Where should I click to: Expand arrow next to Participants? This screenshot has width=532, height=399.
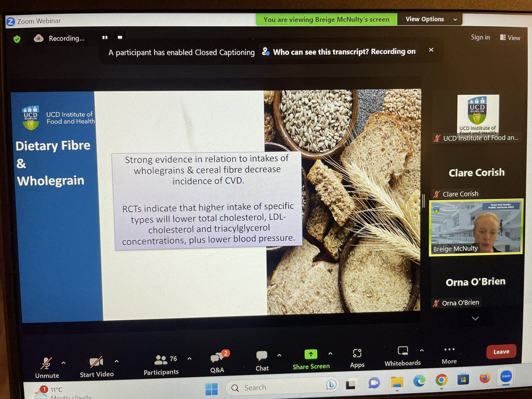click(x=189, y=358)
